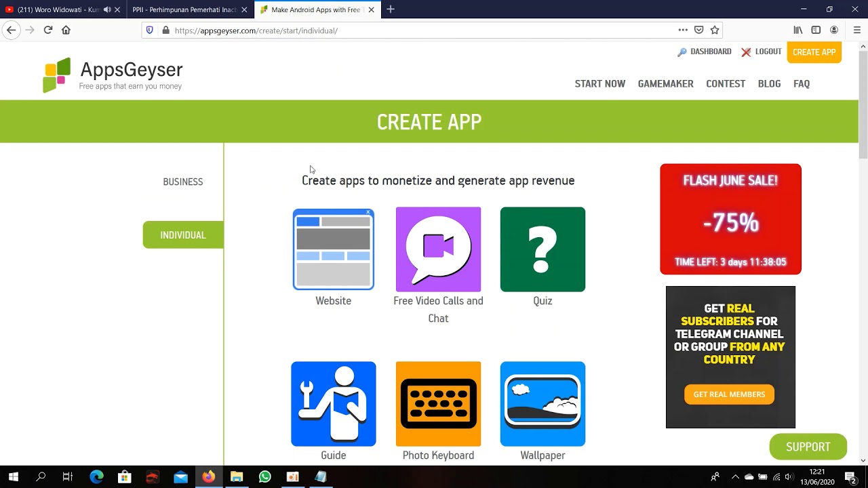Pick the Quiz app template icon
This screenshot has width=868, height=488.
542,249
